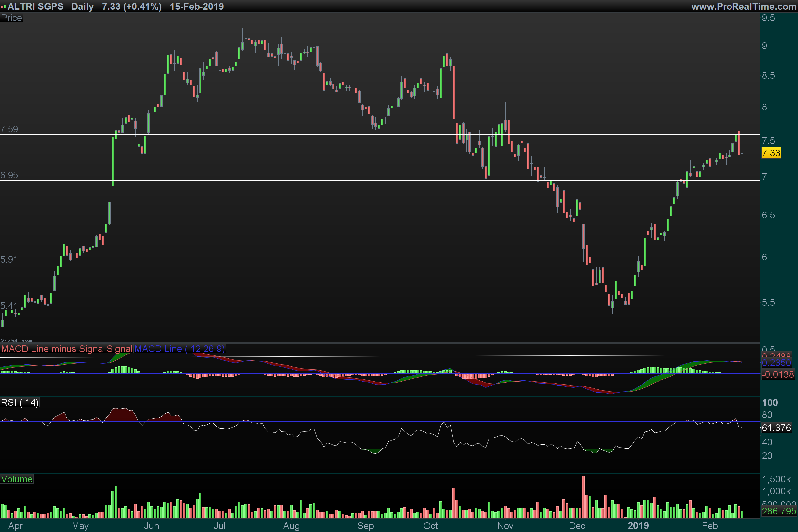The image size is (798, 532).
Task: Open the RSI (14) indicator label
Action: coord(20,402)
